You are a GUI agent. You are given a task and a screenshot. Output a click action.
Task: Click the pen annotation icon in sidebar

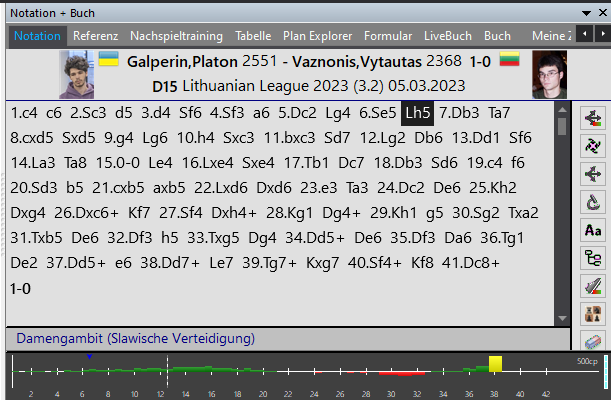pos(591,286)
